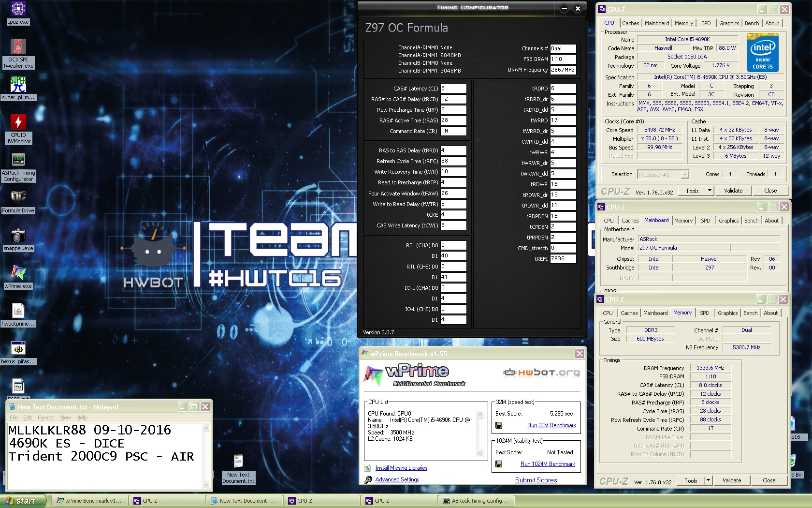Click the Install Missing Libraries icon

coord(368,468)
